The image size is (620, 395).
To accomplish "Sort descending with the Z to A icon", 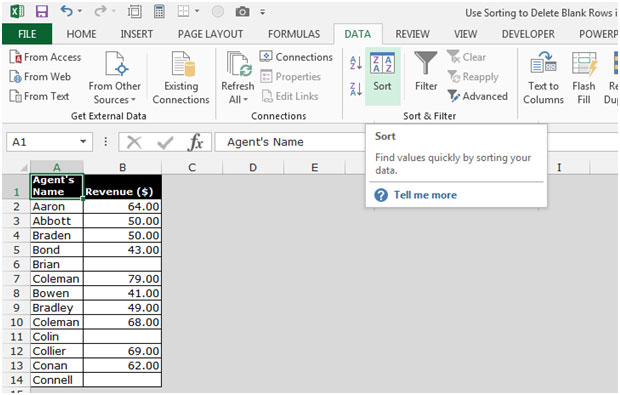I will pos(356,89).
